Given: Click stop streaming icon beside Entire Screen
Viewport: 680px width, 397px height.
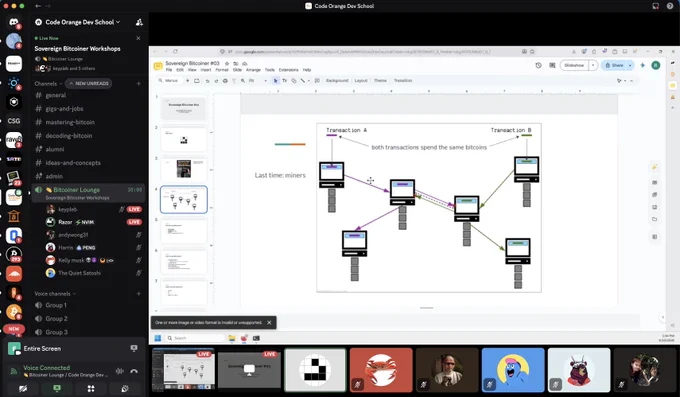Looking at the screenshot, I should pos(134,348).
